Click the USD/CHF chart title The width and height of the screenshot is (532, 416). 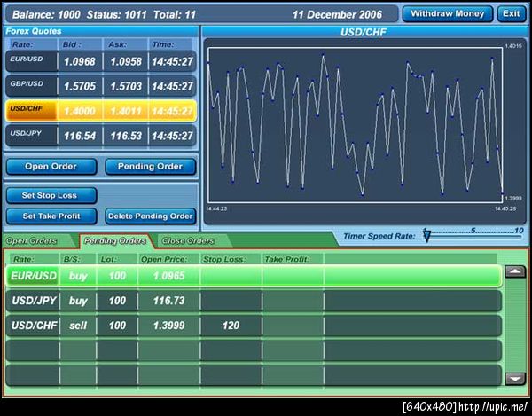(x=364, y=33)
